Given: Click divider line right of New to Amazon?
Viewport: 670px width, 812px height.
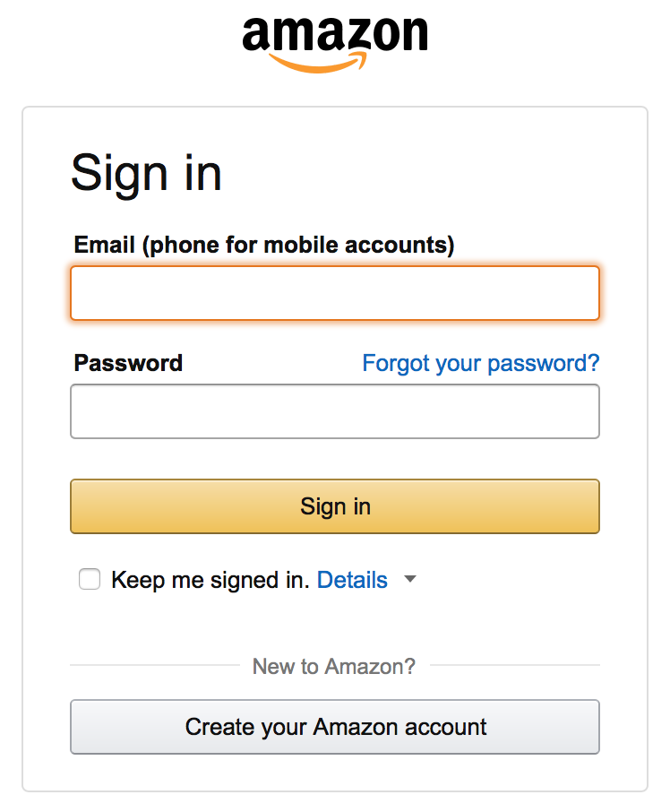Looking at the screenshot, I should [x=515, y=666].
